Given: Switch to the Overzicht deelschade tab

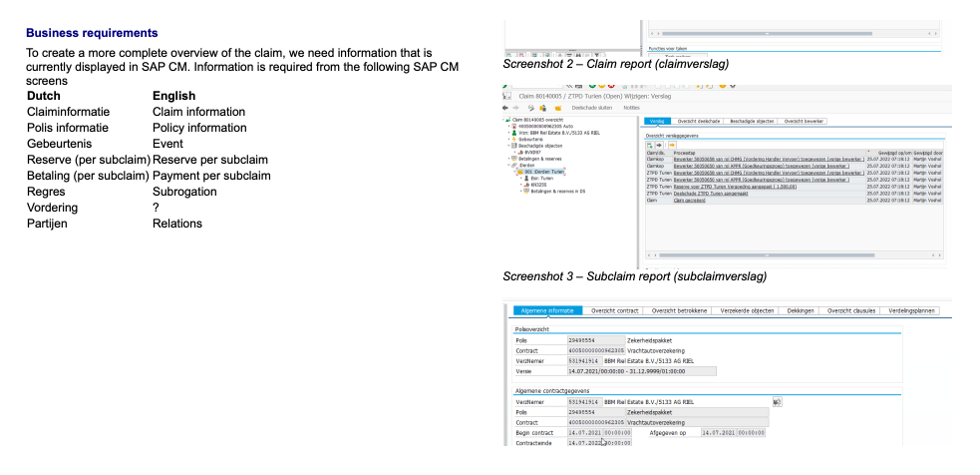Looking at the screenshot, I should point(700,120).
